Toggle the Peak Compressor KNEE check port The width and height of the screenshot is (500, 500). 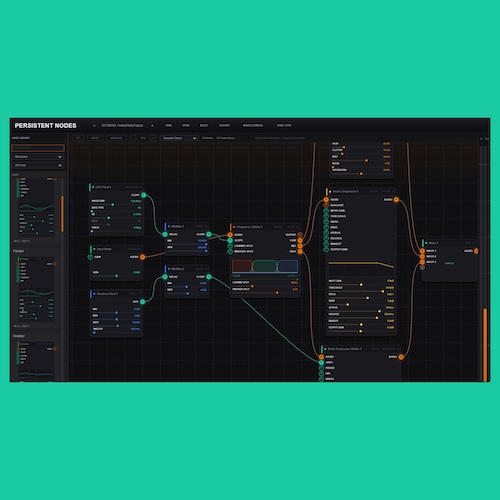pyautogui.click(x=326, y=227)
